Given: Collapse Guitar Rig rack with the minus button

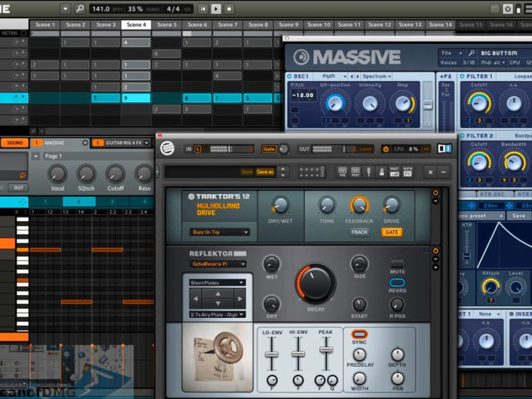Looking at the screenshot, I should pos(443,173).
